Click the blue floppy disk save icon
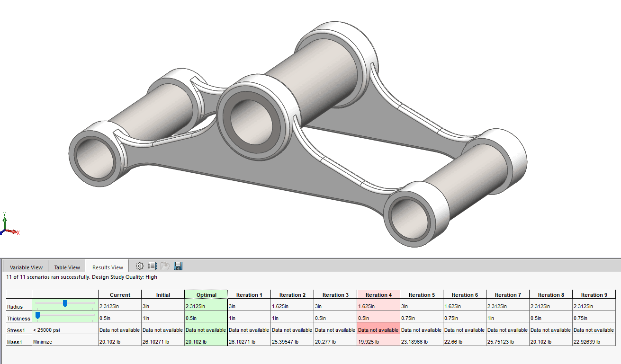The image size is (621, 364). tap(178, 266)
